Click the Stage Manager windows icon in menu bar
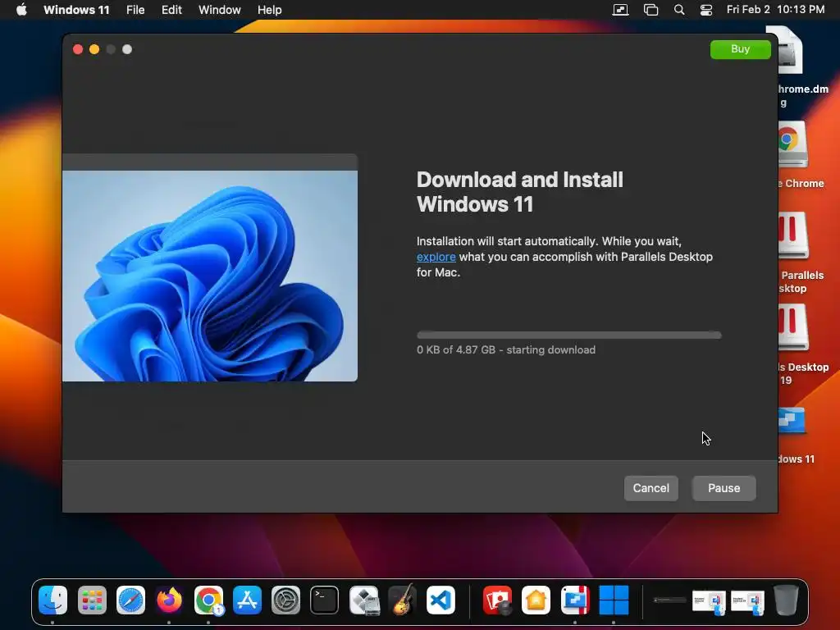This screenshot has height=630, width=840. 651,10
